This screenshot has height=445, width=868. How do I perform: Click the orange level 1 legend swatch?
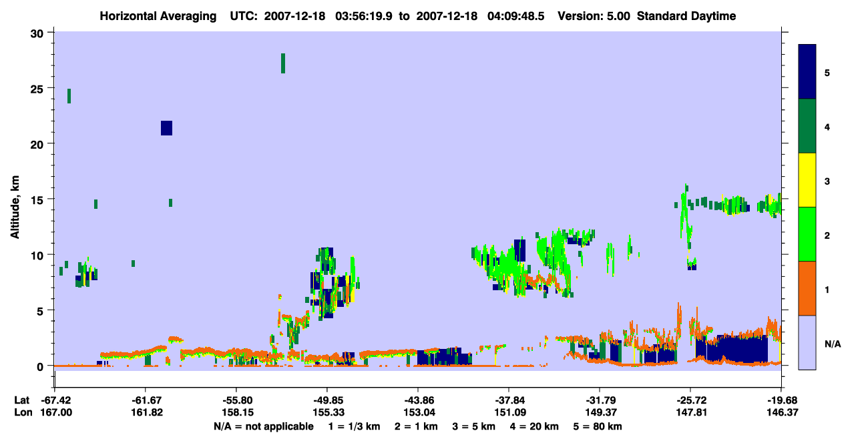pyautogui.click(x=807, y=288)
